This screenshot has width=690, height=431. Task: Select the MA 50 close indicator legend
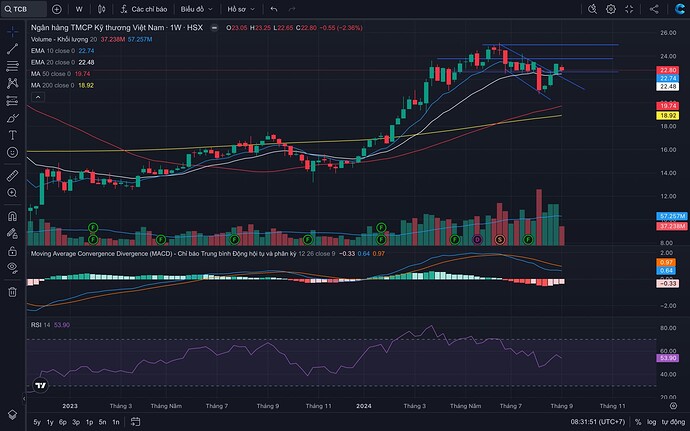(x=51, y=74)
